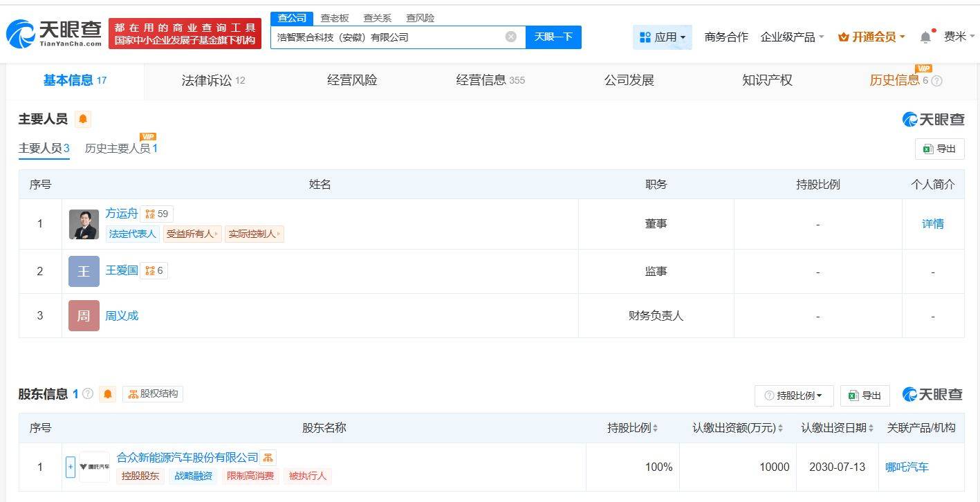Viewport: 980px width, 502px height.
Task: Open the 法律诉讼 tab
Action: click(213, 80)
